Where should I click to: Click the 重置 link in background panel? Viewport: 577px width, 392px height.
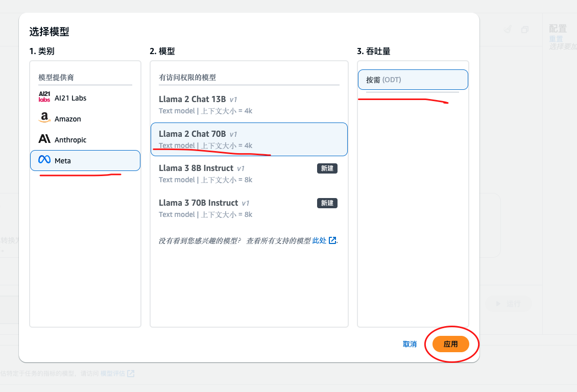coord(556,39)
